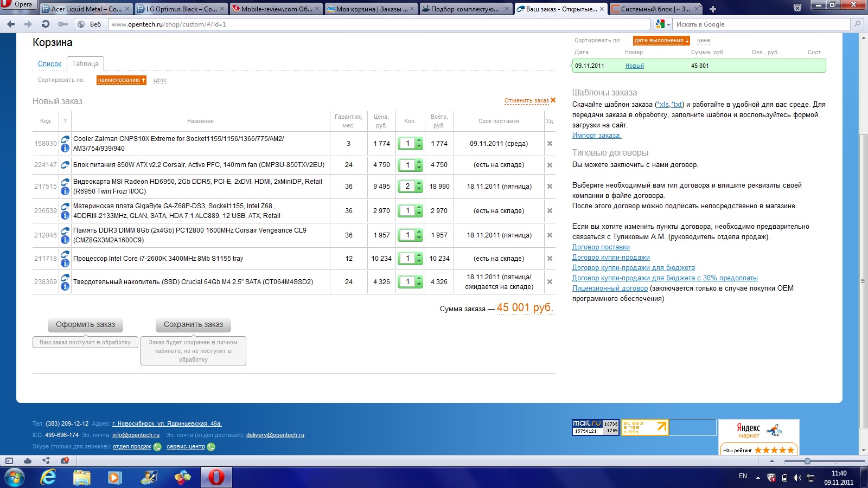868x488 pixels.
Task: Click info icon for SSD Crucial 64Gb row
Action: (x=65, y=286)
